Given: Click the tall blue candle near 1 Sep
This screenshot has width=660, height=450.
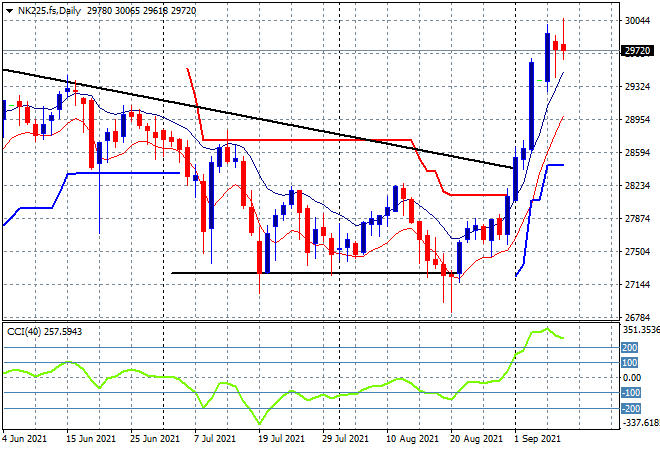Looking at the screenshot, I should [532, 106].
